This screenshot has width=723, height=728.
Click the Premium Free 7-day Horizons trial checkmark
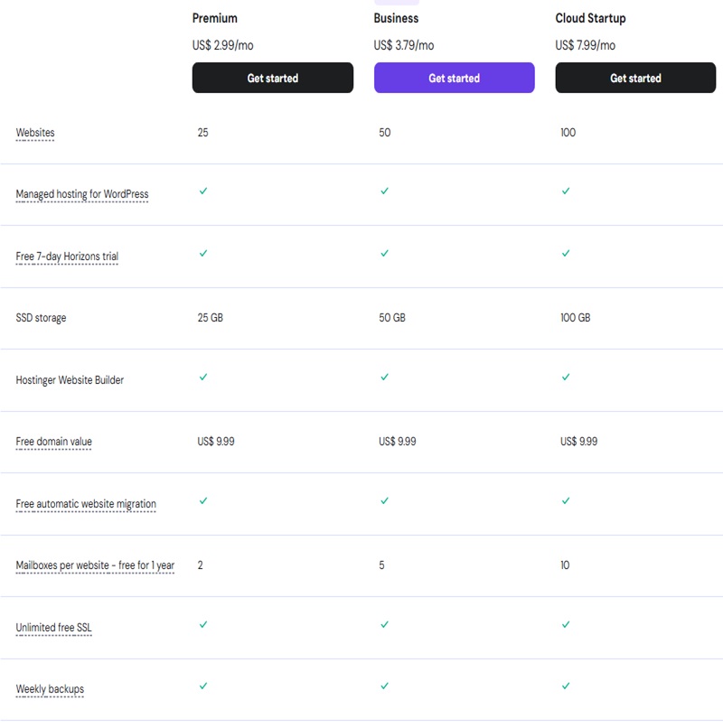coord(203,255)
